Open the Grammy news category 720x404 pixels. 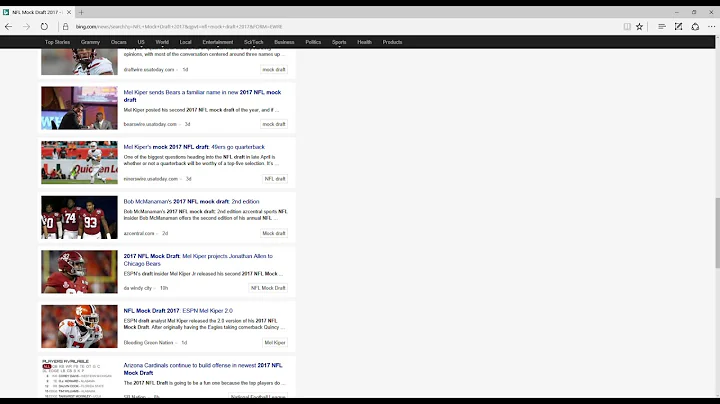(90, 42)
